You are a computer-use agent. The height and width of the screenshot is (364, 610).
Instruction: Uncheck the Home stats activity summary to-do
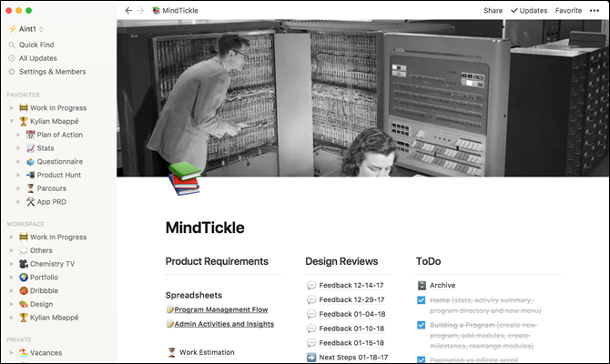tap(421, 300)
